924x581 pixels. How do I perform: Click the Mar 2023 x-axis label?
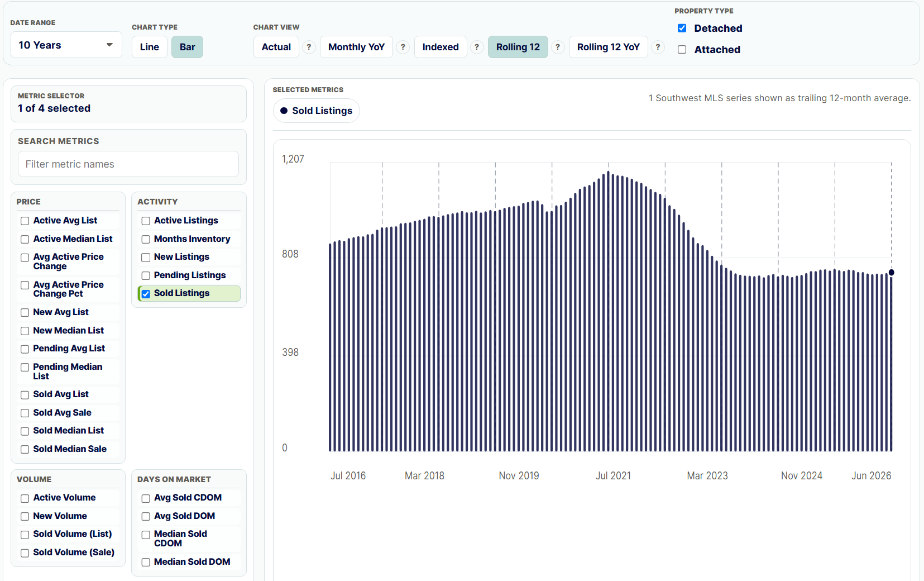[707, 476]
